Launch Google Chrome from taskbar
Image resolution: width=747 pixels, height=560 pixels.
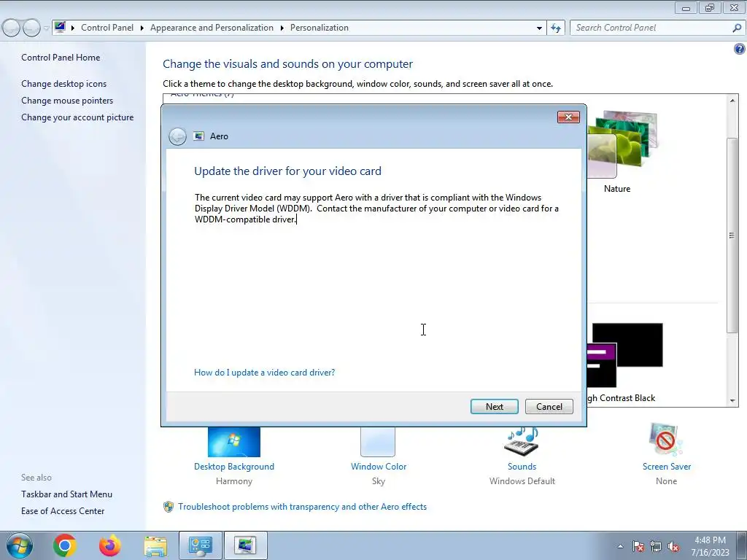65,545
